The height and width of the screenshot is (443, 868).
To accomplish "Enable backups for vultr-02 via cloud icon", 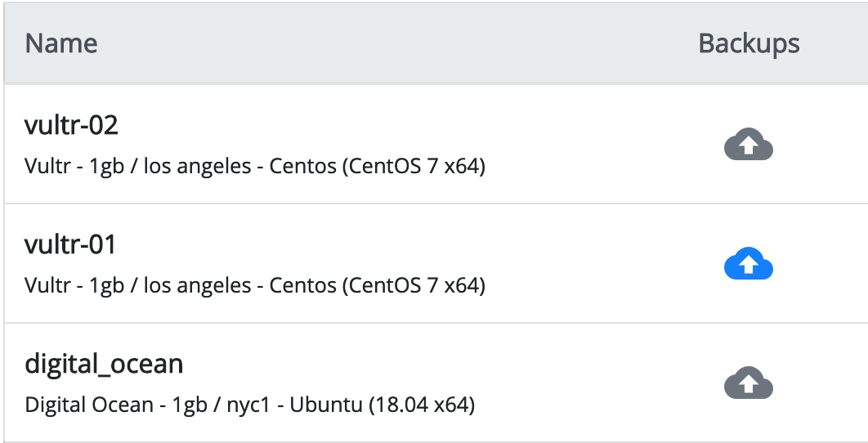I will 749,144.
